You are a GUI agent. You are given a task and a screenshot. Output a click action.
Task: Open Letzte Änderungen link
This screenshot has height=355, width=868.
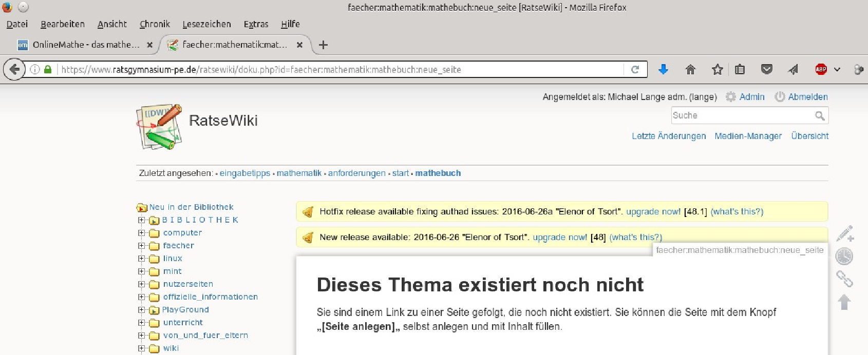(x=668, y=136)
